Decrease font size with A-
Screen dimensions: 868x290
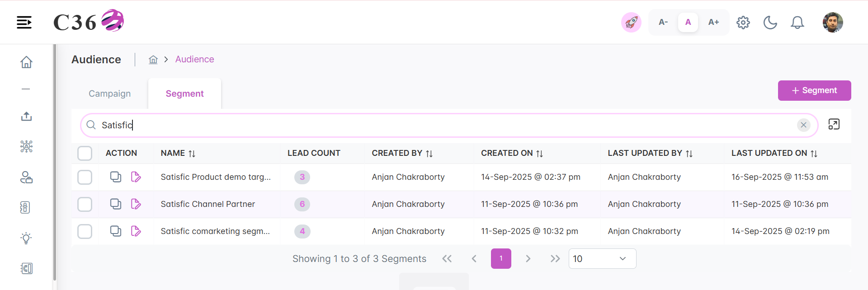663,22
